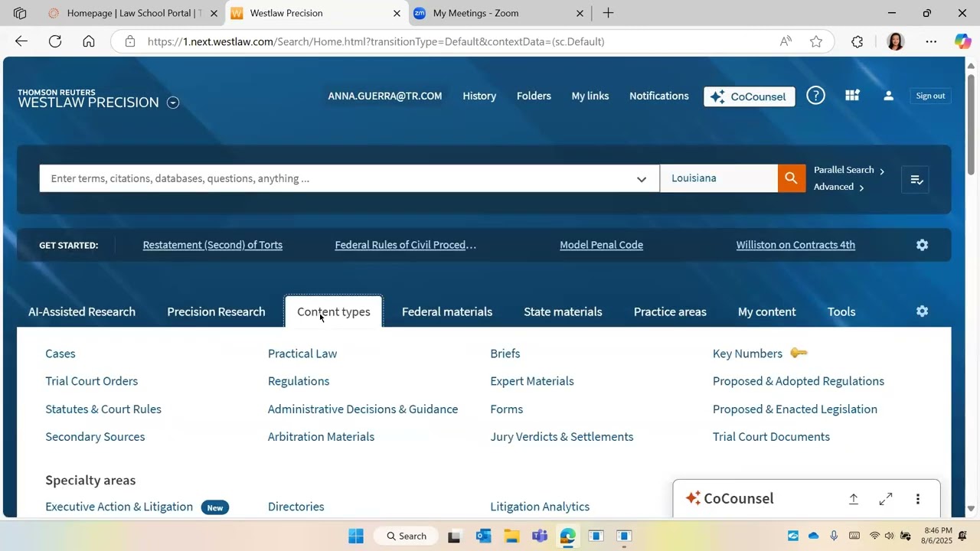The height and width of the screenshot is (551, 980).
Task: Click the Sign out button
Action: pos(930,96)
